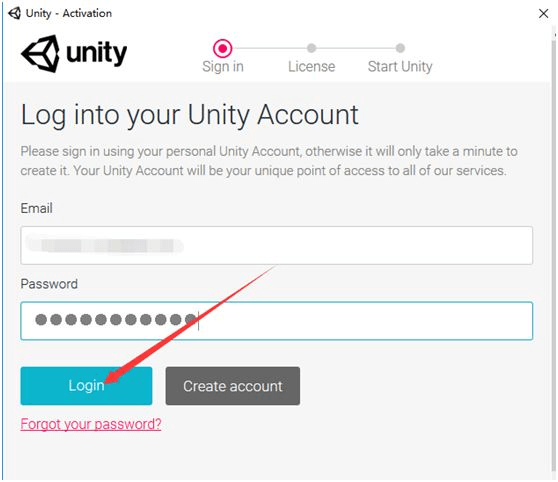Go to the License step label
This screenshot has height=482, width=558.
tap(311, 67)
